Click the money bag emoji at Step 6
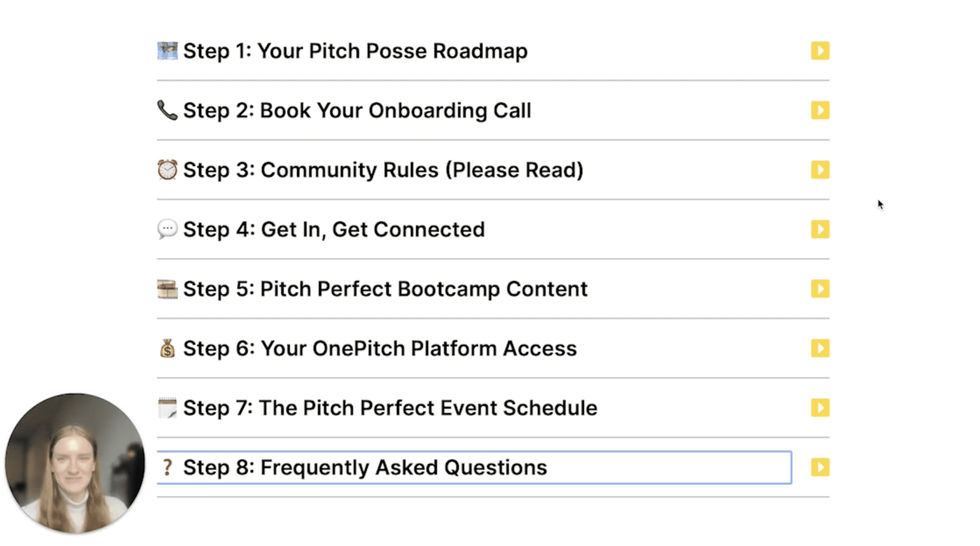This screenshot has width=980, height=546. click(x=167, y=348)
